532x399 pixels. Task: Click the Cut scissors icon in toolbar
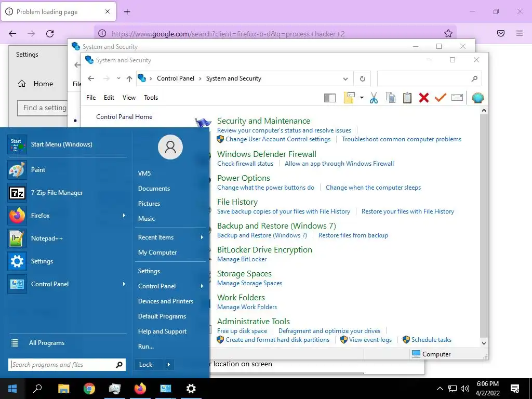374,98
